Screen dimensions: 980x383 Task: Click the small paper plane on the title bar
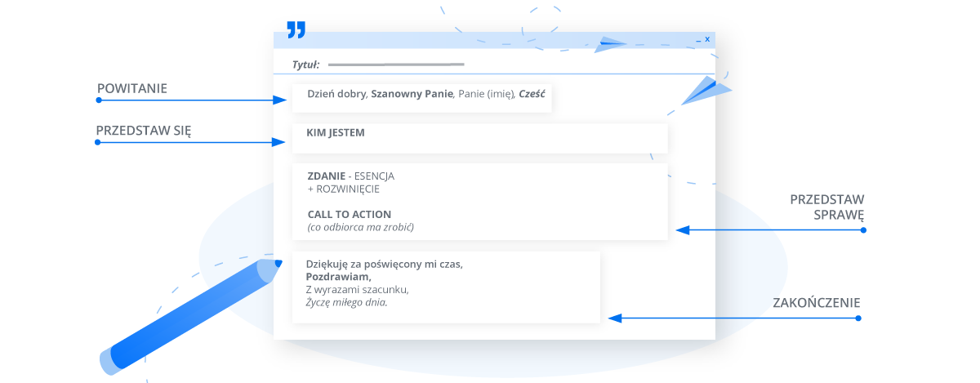(x=609, y=44)
